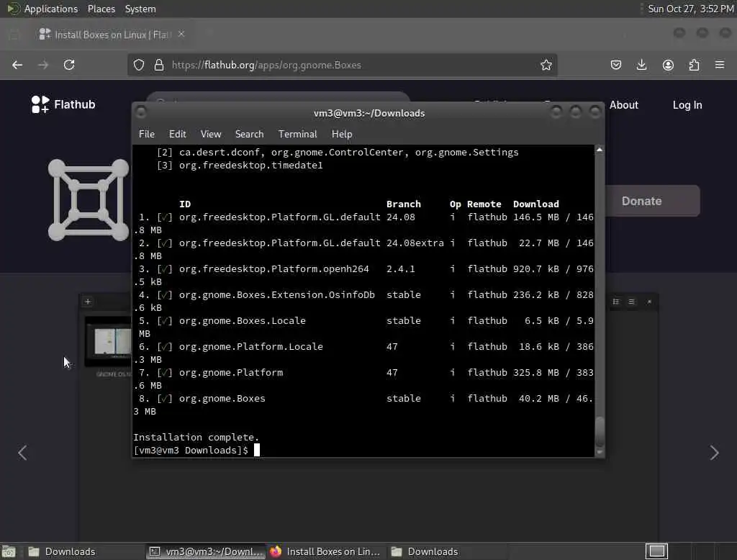Click the close icon in screenshot preview

pyautogui.click(x=649, y=302)
